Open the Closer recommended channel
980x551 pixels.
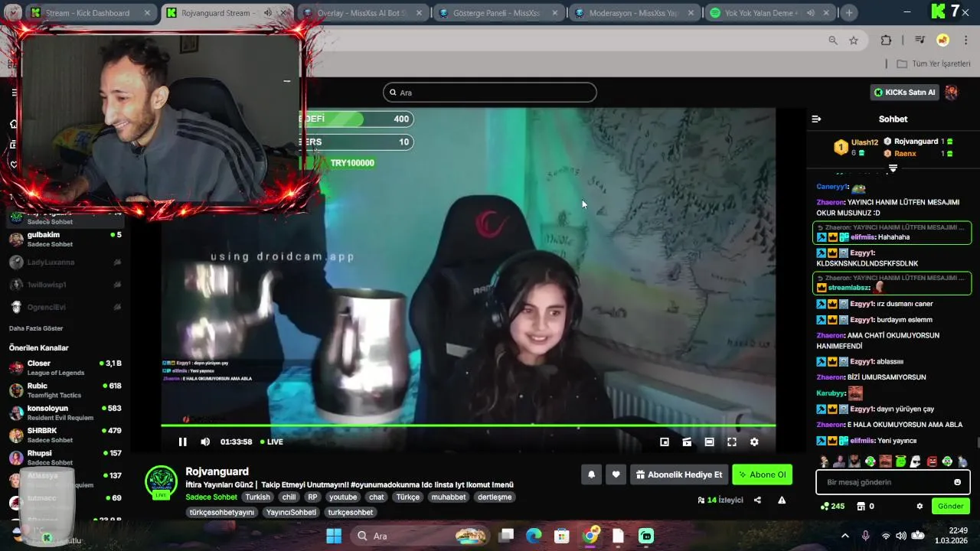(x=65, y=368)
